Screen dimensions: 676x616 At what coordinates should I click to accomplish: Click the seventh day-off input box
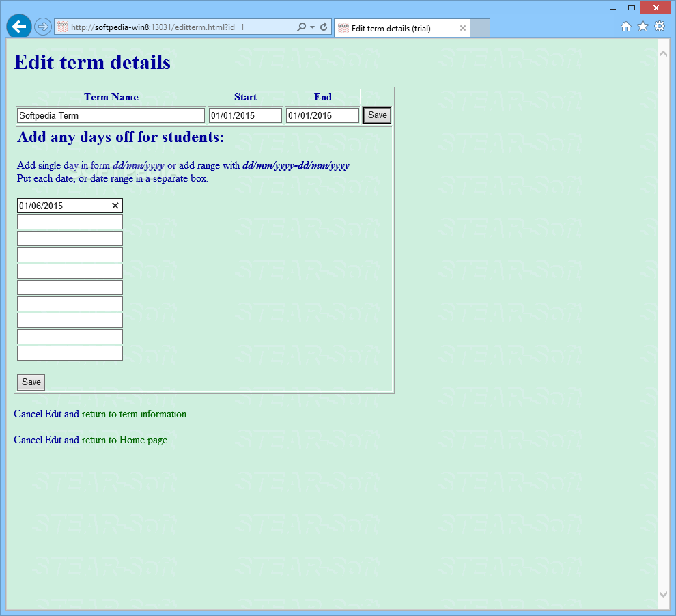[x=70, y=304]
